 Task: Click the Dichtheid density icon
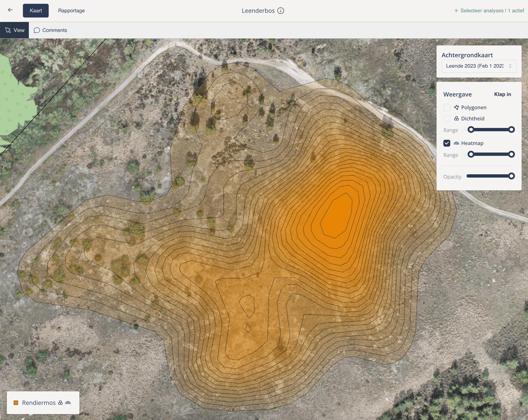[456, 119]
